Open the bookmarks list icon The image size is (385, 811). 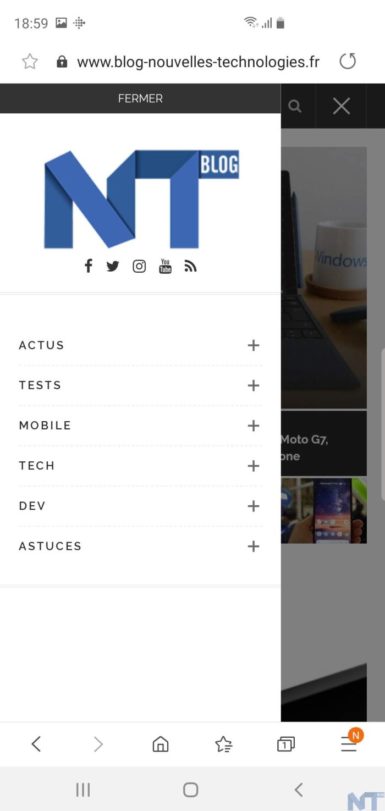[224, 744]
